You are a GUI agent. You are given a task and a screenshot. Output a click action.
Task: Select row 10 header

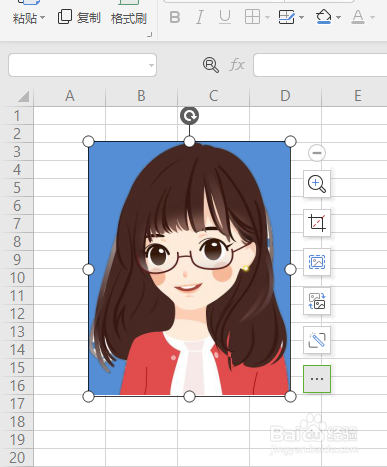point(17,278)
